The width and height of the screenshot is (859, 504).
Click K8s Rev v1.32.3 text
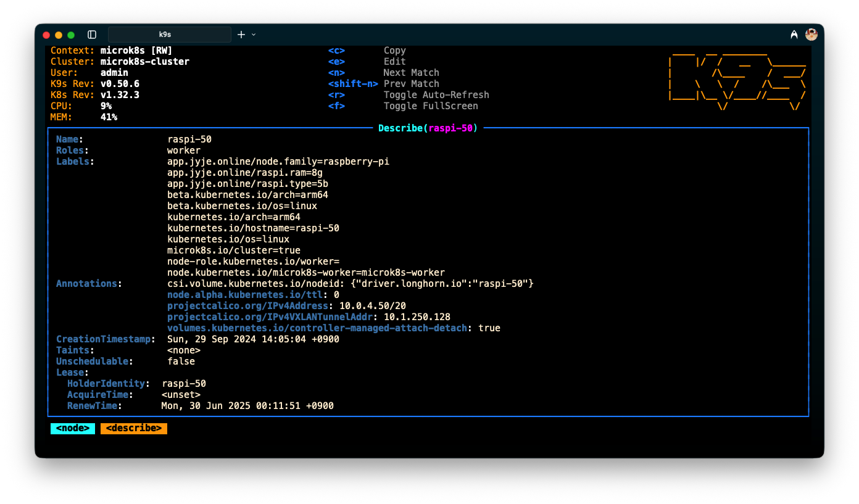(x=95, y=95)
